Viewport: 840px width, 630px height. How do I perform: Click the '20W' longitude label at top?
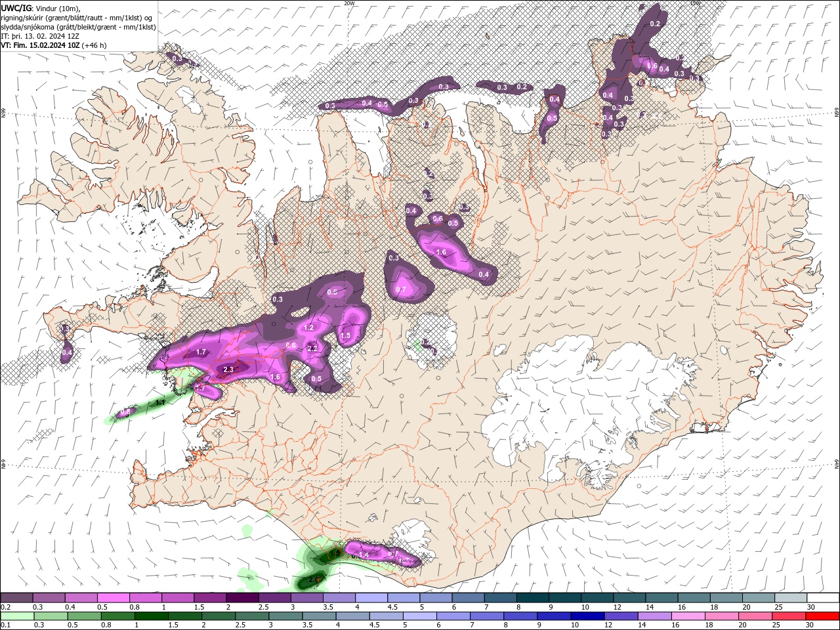tap(349, 3)
